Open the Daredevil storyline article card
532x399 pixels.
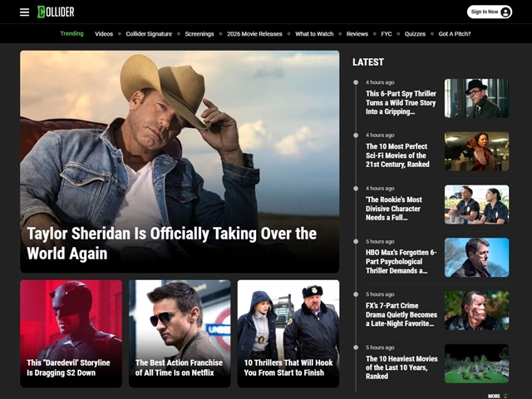coord(71,333)
